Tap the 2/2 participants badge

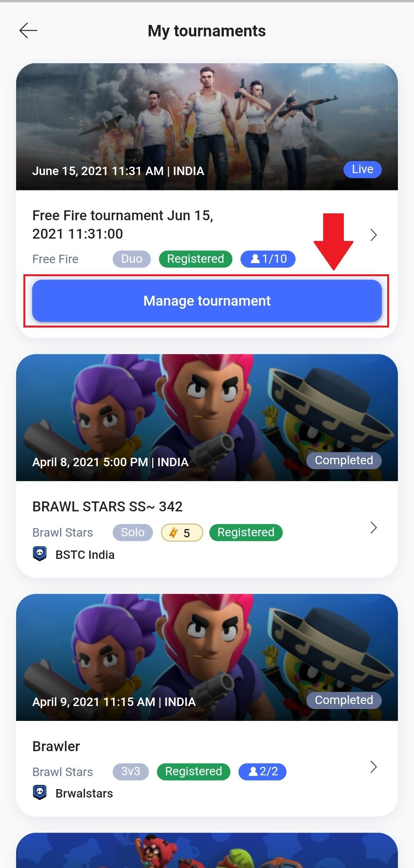(263, 771)
